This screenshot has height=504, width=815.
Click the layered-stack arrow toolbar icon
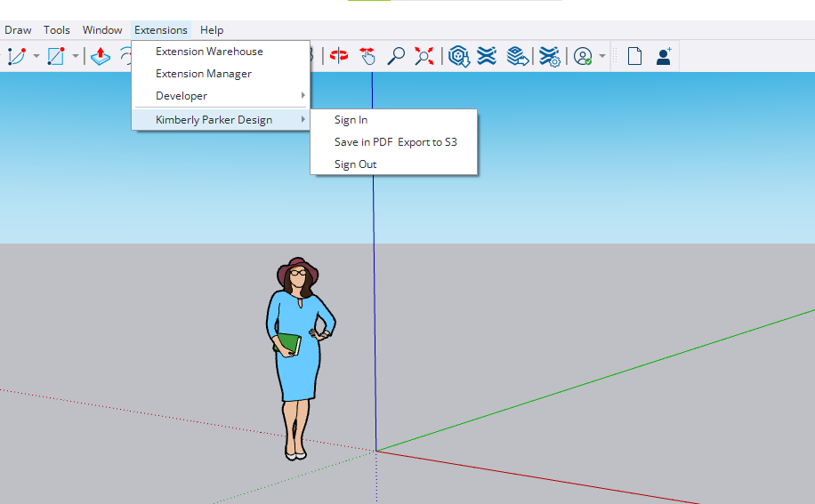(x=517, y=56)
